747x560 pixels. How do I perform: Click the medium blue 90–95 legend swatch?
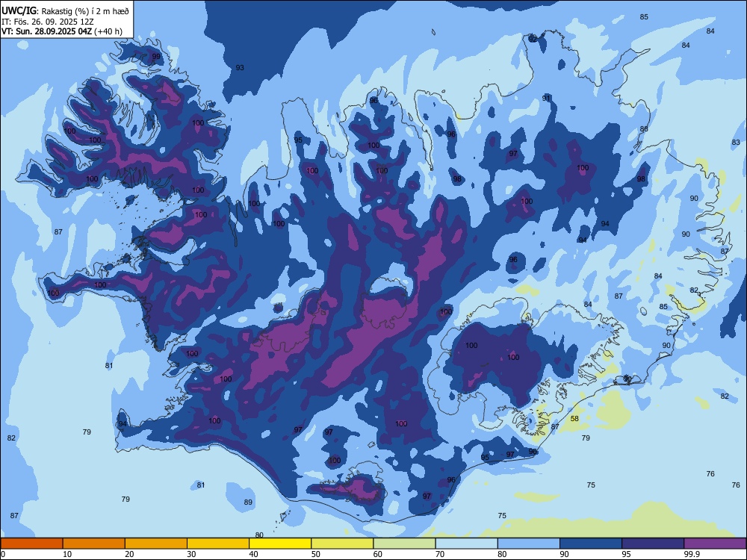(x=591, y=544)
